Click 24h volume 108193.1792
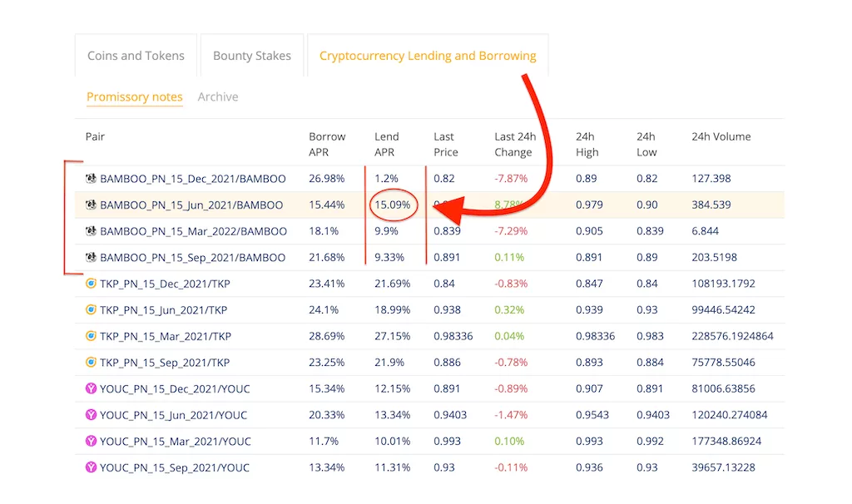 click(x=724, y=284)
